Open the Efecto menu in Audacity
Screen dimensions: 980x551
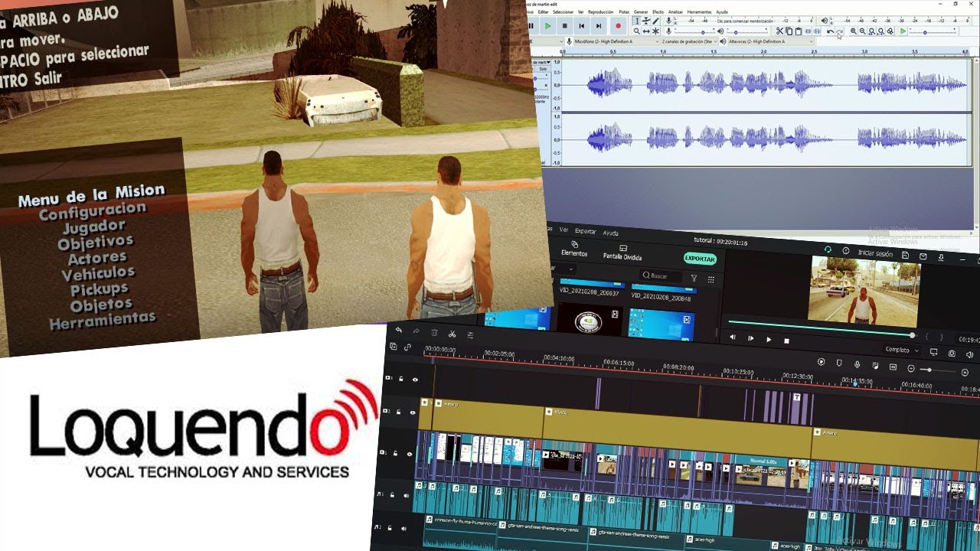tap(658, 12)
